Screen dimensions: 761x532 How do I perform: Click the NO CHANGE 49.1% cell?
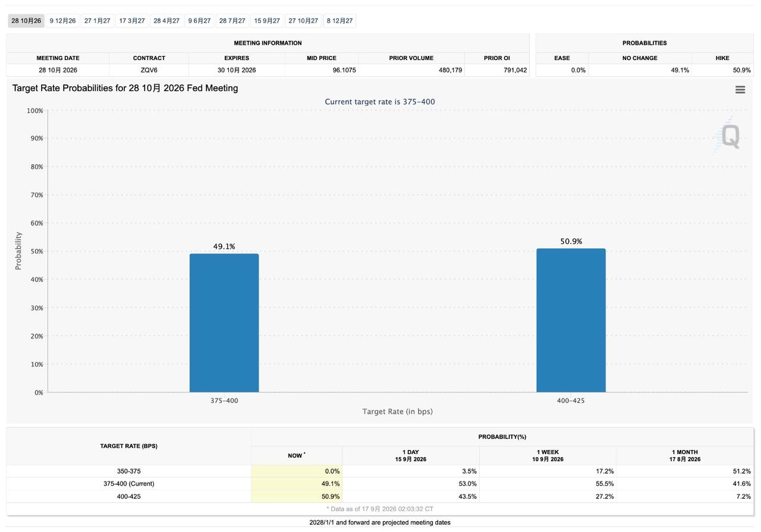click(640, 70)
